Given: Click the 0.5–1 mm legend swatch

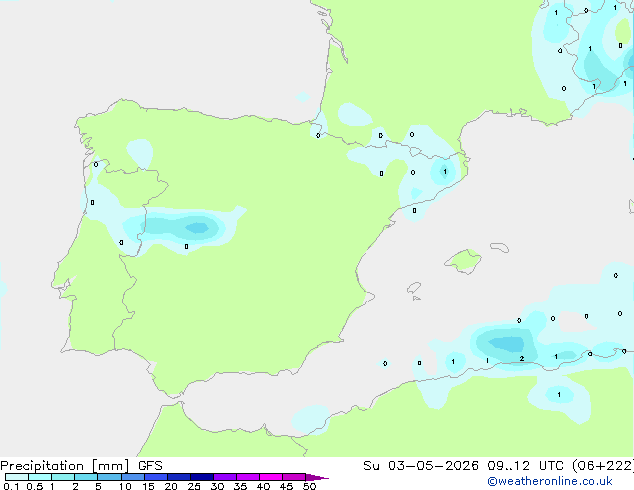Looking at the screenshot, I should tap(40, 477).
